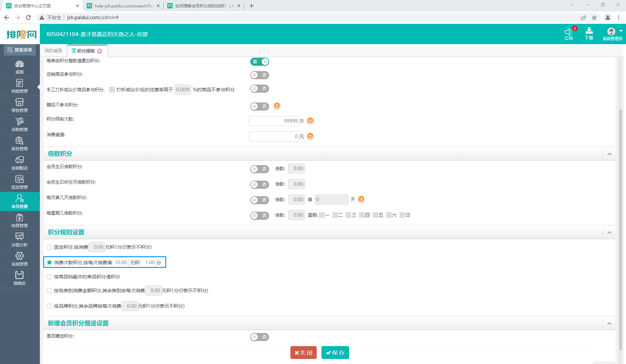
Task: Check the 星期三 weekday checkbox
Action: pos(348,215)
